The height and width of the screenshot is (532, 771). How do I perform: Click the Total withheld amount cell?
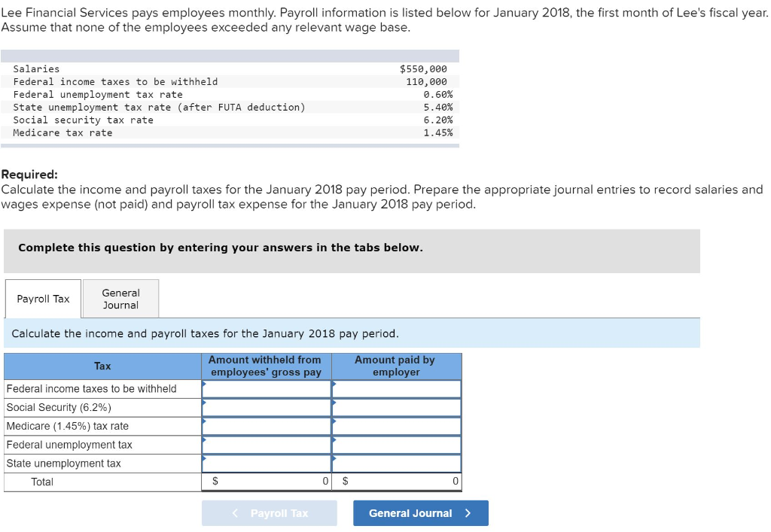[x=267, y=482]
